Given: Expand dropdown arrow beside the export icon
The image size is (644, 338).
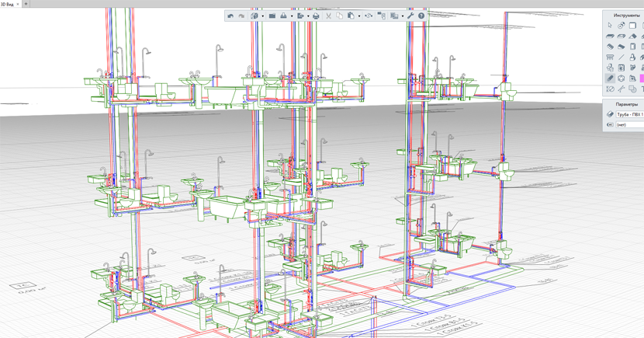Looking at the screenshot, I should click(309, 16).
